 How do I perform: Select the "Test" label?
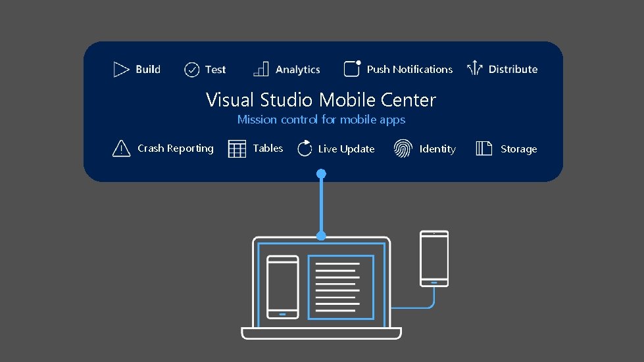(216, 70)
